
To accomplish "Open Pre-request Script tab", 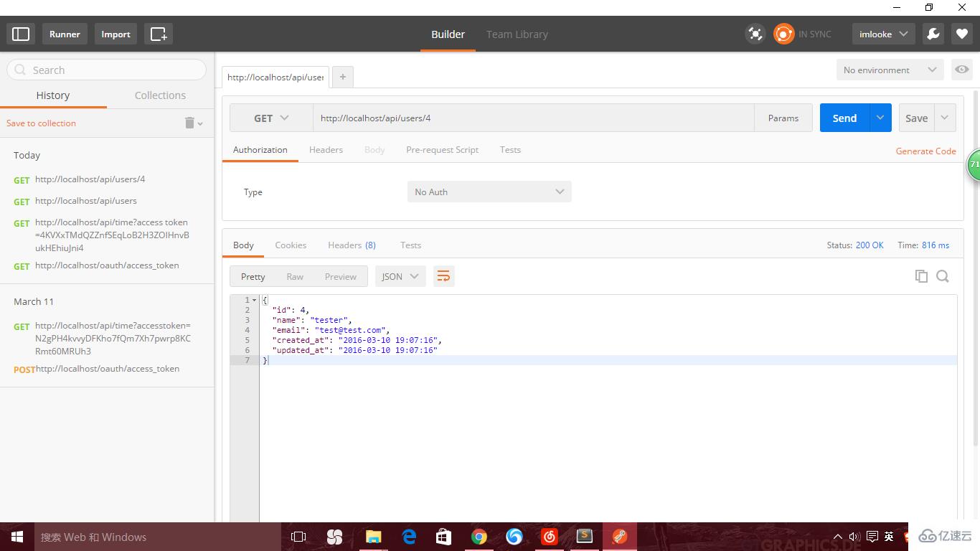I will click(442, 149).
